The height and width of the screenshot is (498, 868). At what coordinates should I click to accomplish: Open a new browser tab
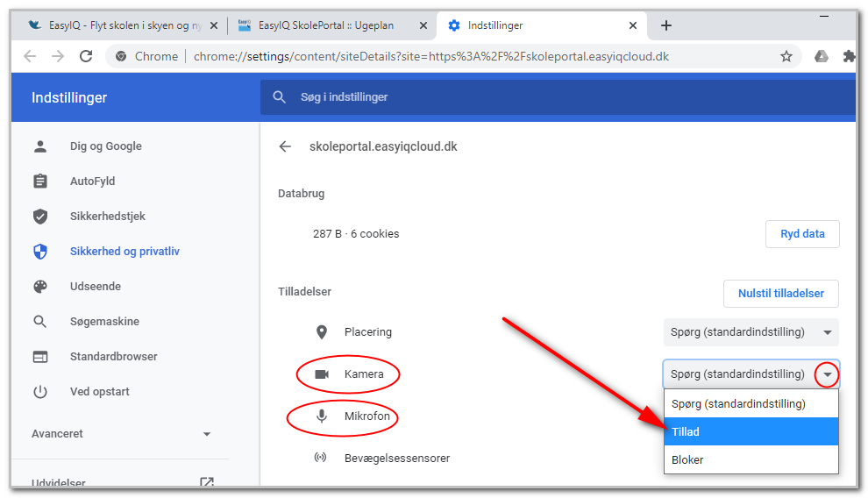666,25
